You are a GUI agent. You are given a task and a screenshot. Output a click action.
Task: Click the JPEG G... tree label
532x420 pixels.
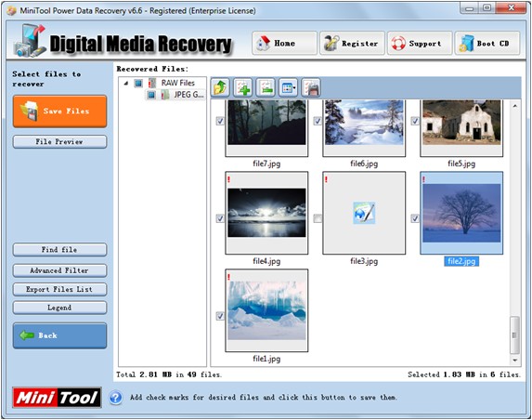[189, 95]
